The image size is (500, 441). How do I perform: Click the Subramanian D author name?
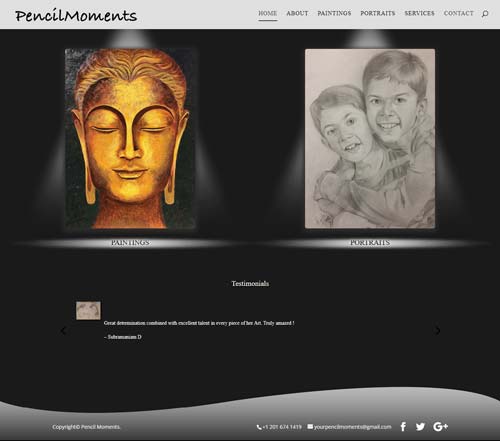123,337
